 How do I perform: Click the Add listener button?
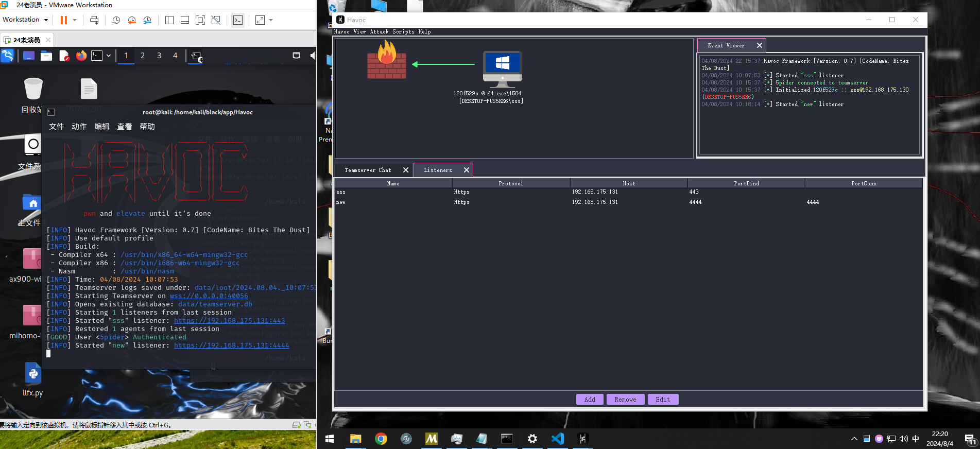pyautogui.click(x=590, y=400)
